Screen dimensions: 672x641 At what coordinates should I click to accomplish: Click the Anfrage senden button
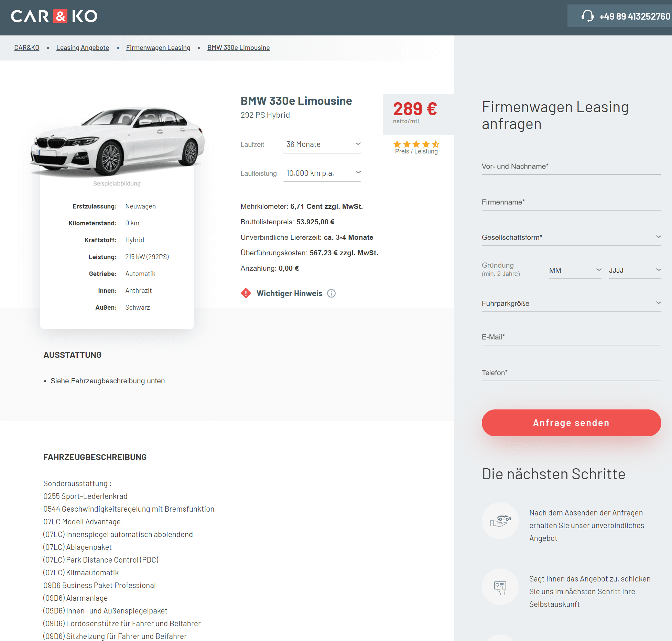point(571,423)
